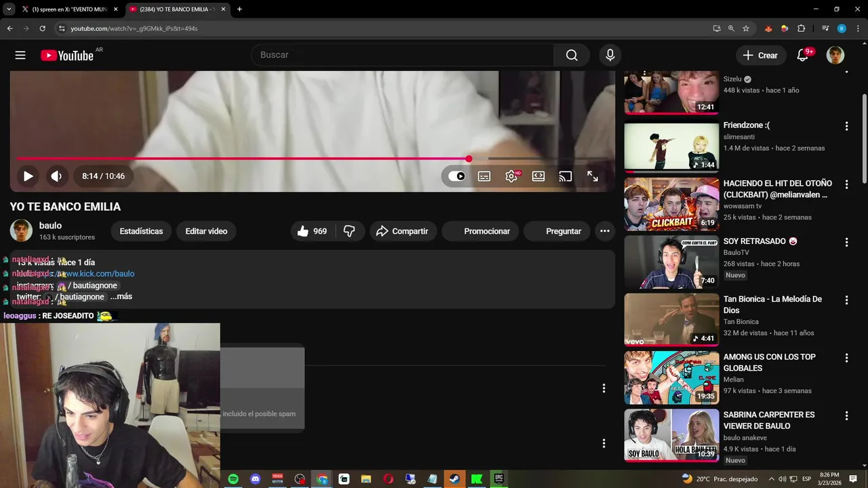Viewport: 868px width, 488px height.
Task: Open media controls in Chrome toolbar
Action: 825,28
